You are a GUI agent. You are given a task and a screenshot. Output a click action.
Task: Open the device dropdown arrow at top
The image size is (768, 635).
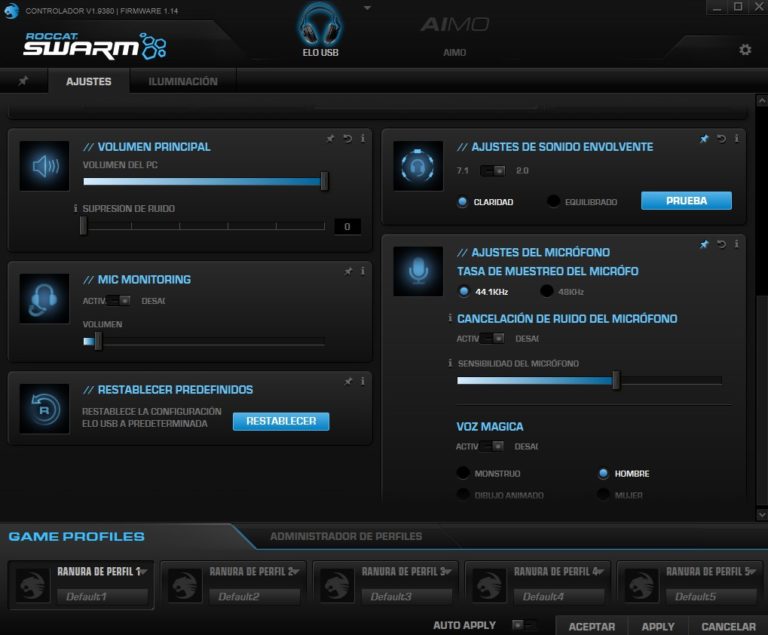point(367,8)
